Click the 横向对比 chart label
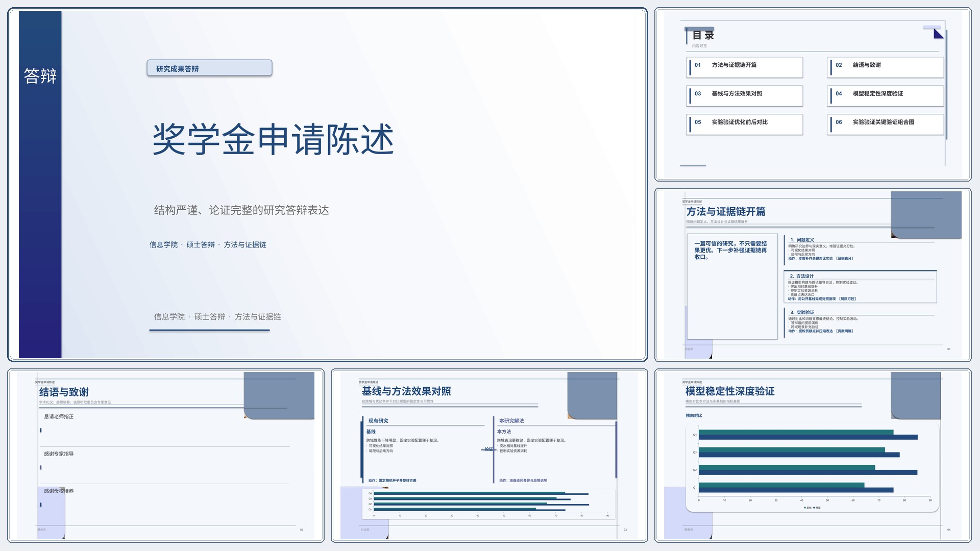 [x=694, y=416]
